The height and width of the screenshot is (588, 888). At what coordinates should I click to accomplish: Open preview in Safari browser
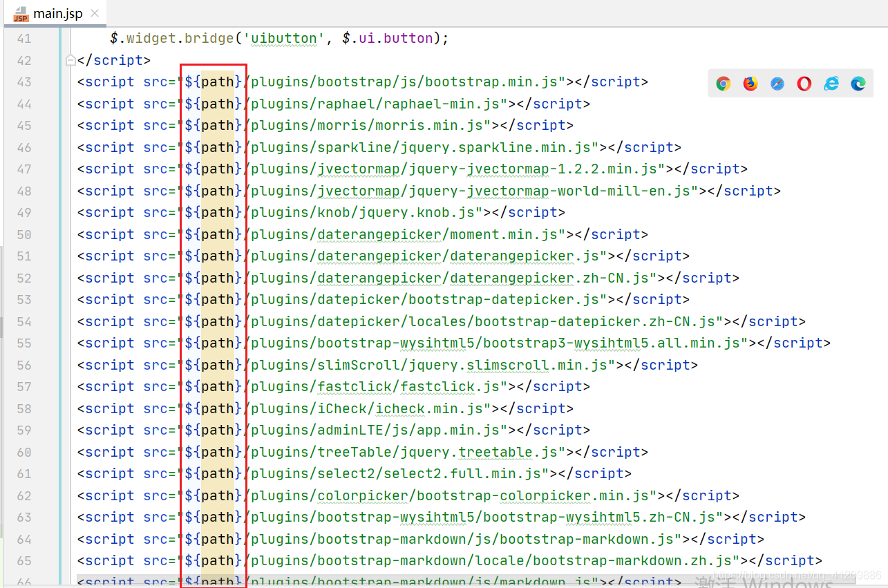coord(777,84)
